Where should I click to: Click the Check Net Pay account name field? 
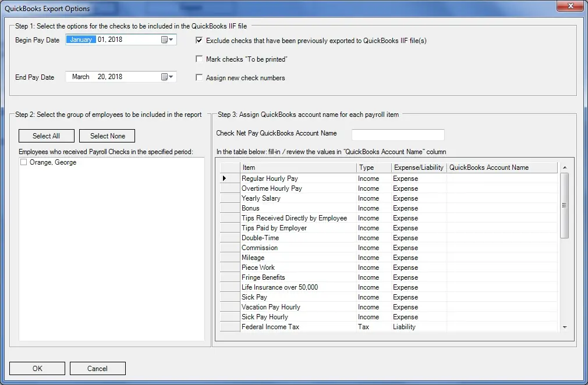pyautogui.click(x=398, y=135)
